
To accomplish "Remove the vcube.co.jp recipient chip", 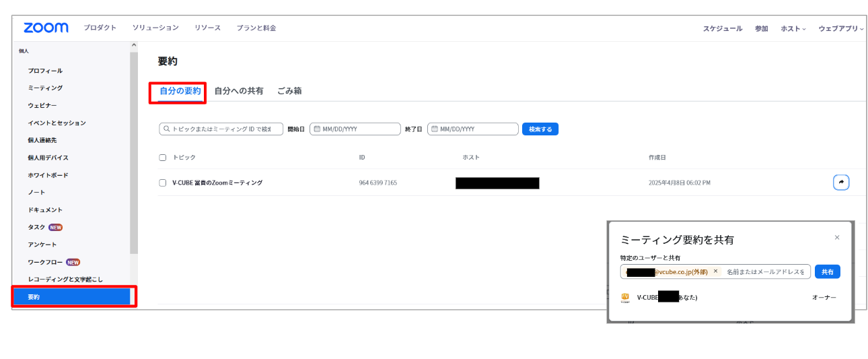I will tap(715, 271).
